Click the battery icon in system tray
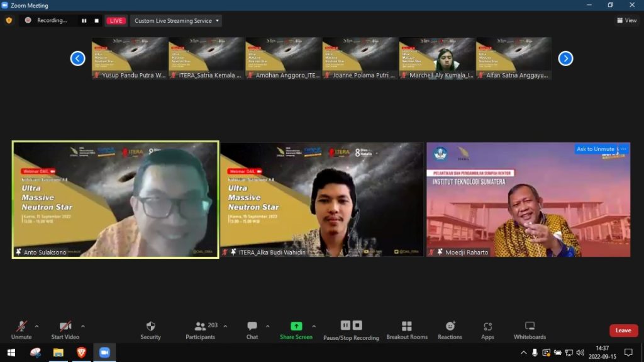 tap(557, 353)
